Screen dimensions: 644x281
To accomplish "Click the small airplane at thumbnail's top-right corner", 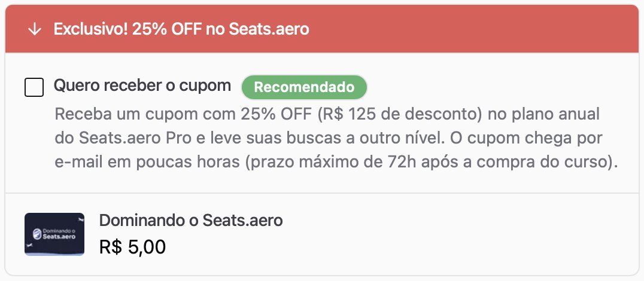I will (79, 220).
